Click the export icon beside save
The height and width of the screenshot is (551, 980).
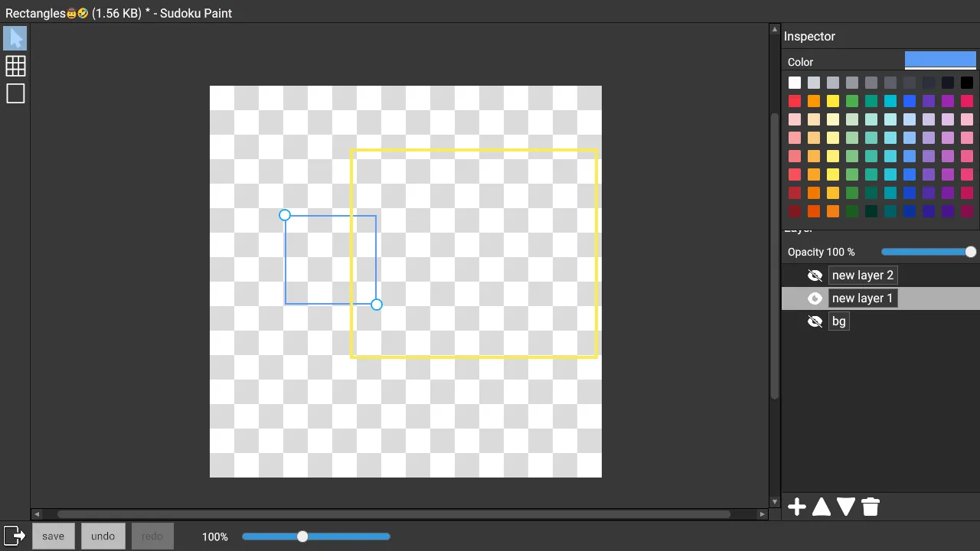(x=14, y=536)
